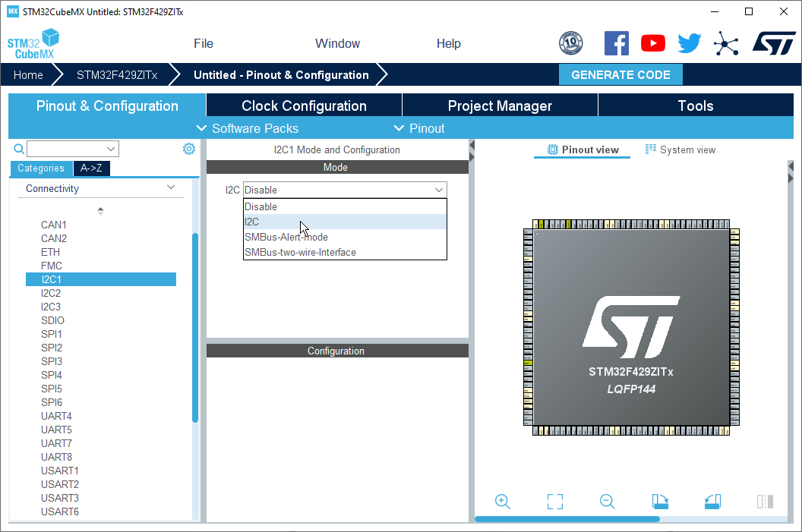Viewport: 802px width, 532px height.
Task: Open the peripheral search dropdown
Action: (110, 149)
